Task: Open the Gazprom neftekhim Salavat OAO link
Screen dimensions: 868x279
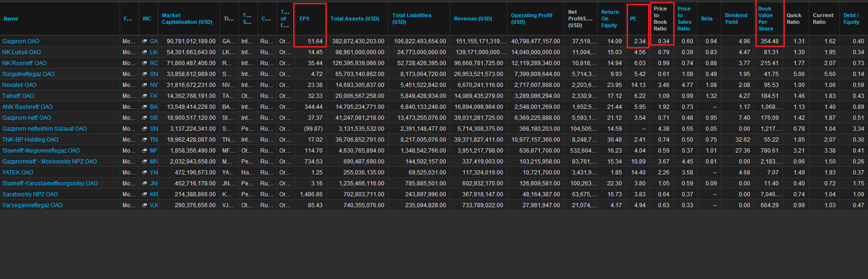Action: (45, 129)
